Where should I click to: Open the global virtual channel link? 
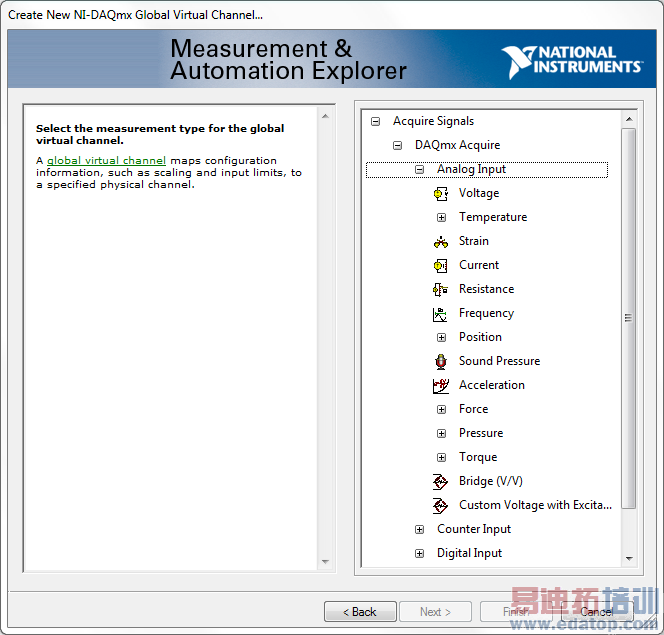point(106,161)
